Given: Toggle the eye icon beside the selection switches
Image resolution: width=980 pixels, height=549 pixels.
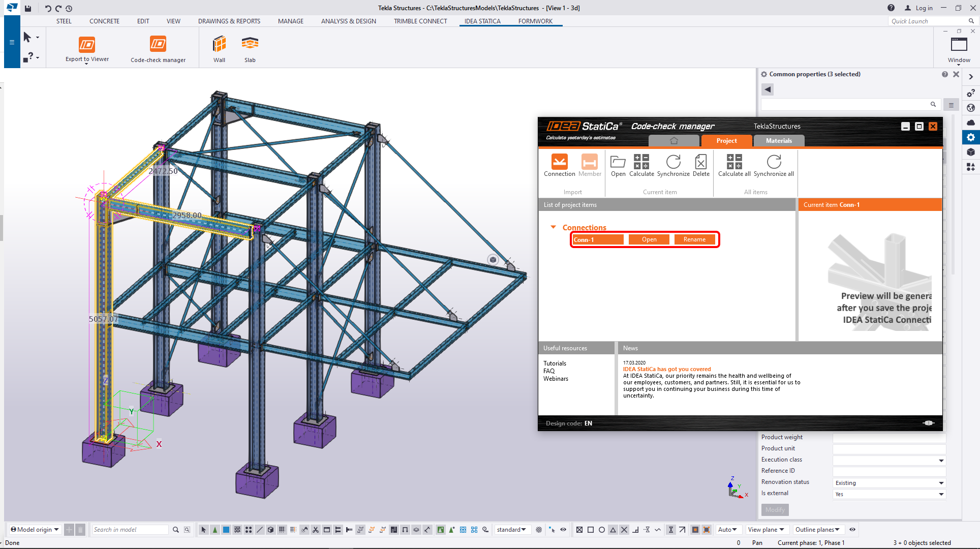Looking at the screenshot, I should coord(563,530).
